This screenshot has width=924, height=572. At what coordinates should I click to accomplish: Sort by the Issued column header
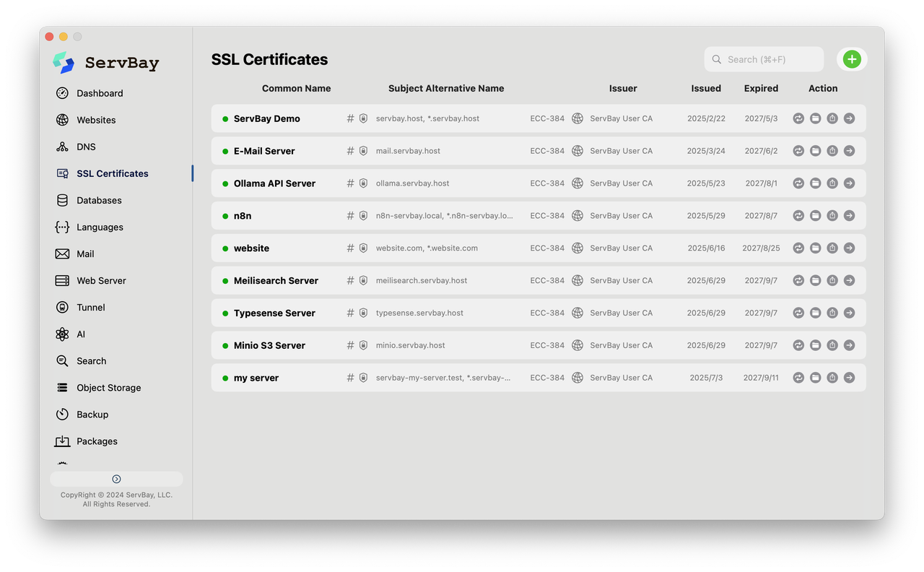click(x=706, y=88)
